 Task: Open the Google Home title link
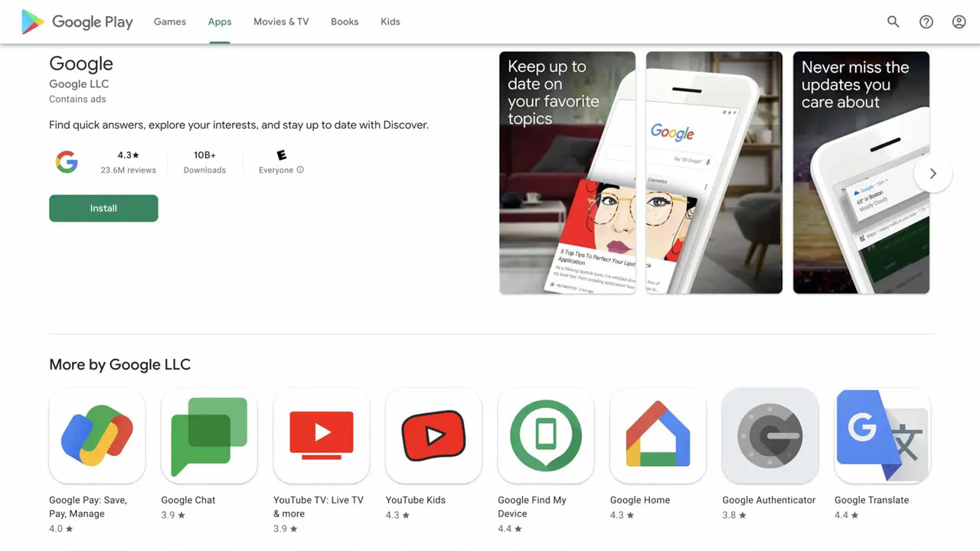coord(640,500)
